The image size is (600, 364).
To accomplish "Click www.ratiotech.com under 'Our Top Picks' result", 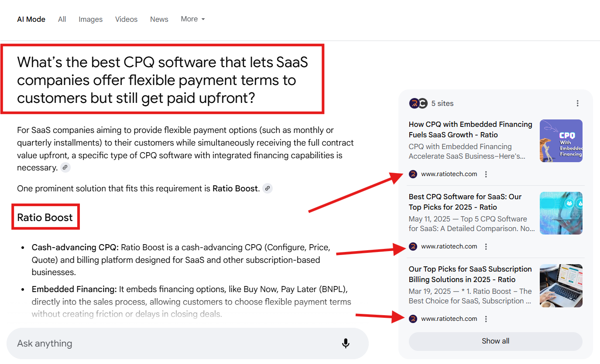I will [449, 319].
